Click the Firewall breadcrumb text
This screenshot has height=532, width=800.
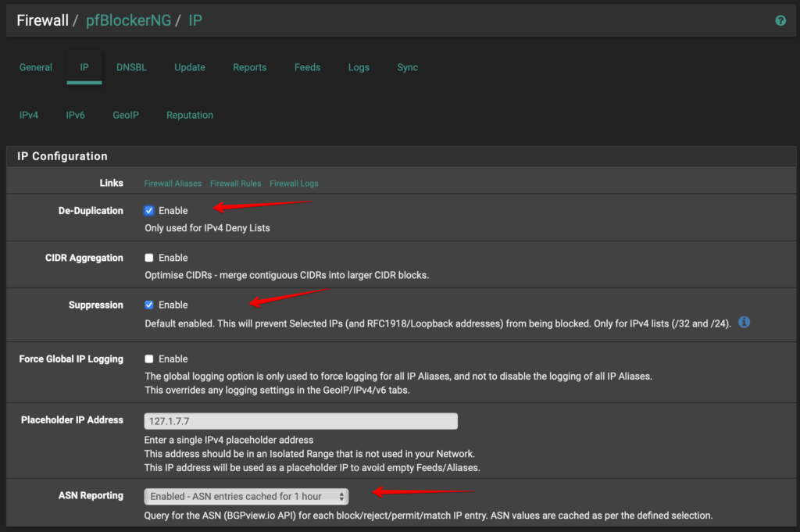point(42,20)
